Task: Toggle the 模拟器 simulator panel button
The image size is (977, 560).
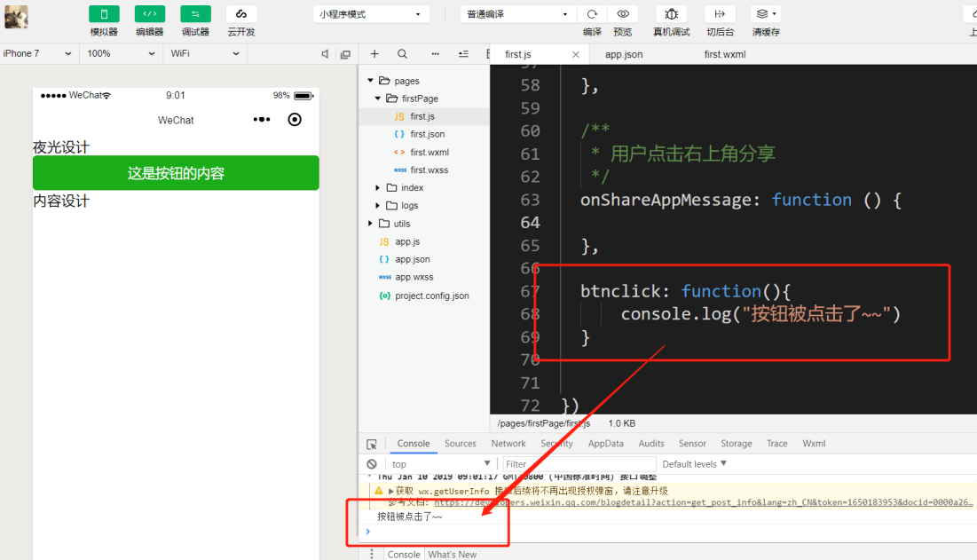Action: click(x=104, y=13)
